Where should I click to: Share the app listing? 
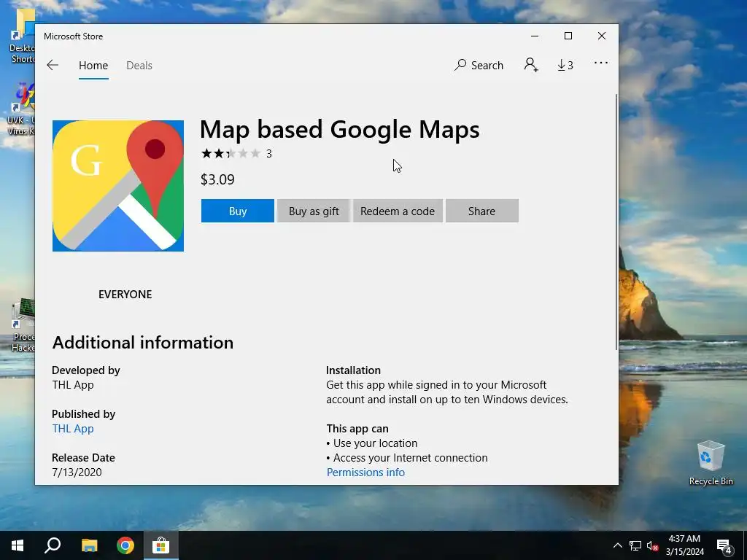pyautogui.click(x=482, y=211)
